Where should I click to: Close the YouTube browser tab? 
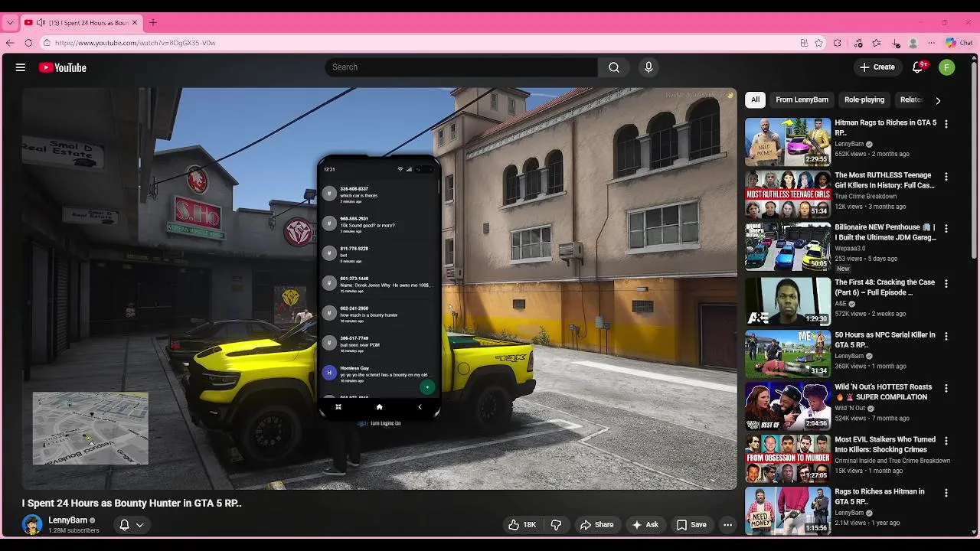point(135,23)
